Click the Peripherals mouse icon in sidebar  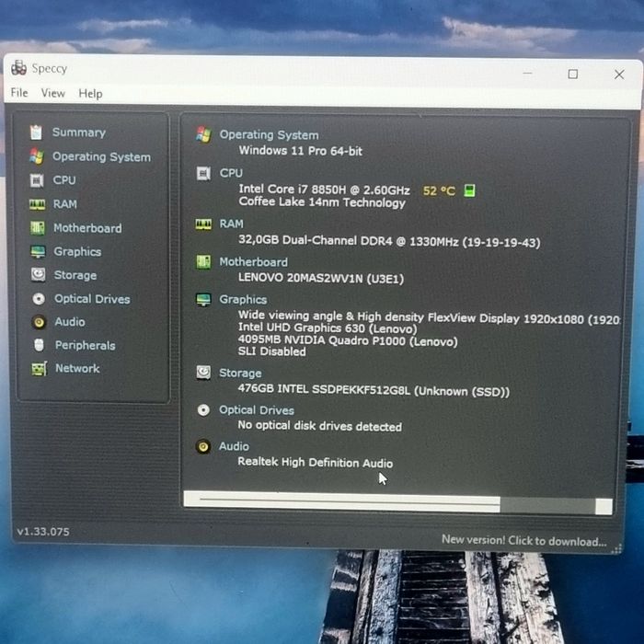(x=39, y=345)
